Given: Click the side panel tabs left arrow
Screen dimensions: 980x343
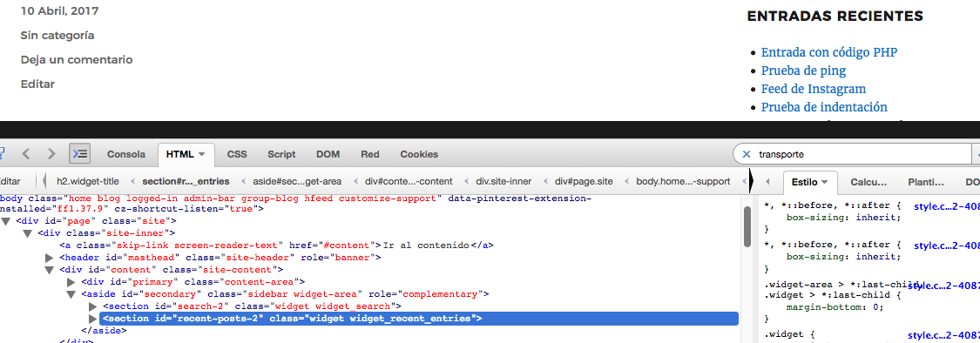Looking at the screenshot, I should tap(767, 182).
